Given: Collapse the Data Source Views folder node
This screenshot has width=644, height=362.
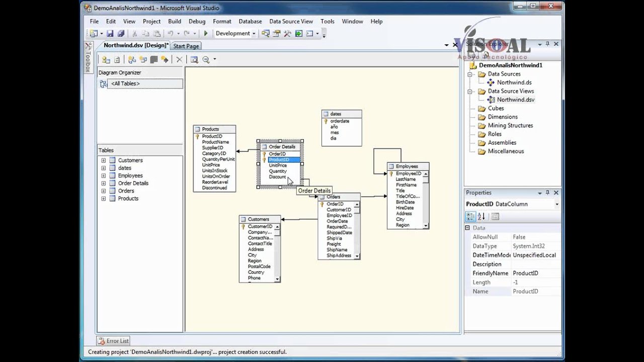Looking at the screenshot, I should tap(470, 92).
